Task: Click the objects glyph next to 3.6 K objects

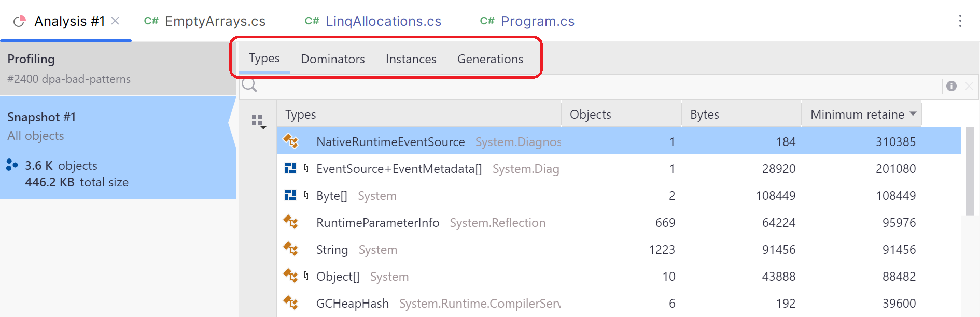Action: point(12,166)
